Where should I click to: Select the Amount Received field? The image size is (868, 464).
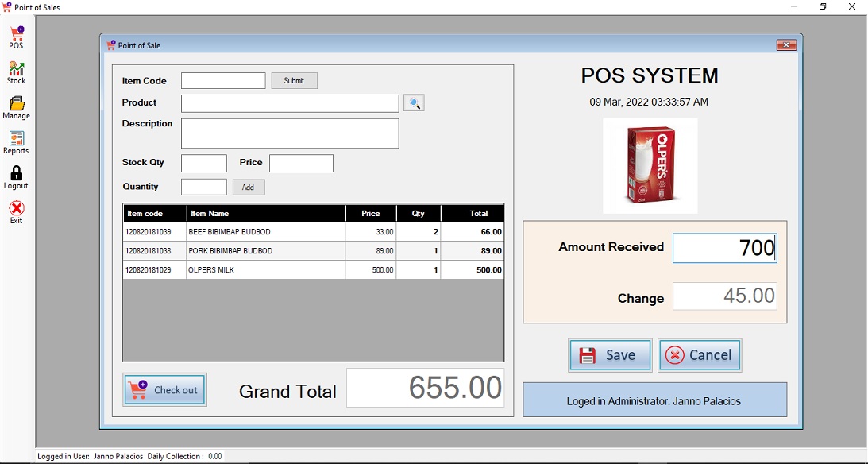point(723,248)
